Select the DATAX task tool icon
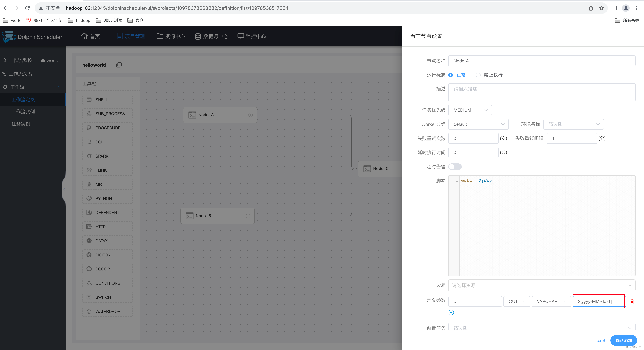The image size is (644, 350). click(89, 241)
